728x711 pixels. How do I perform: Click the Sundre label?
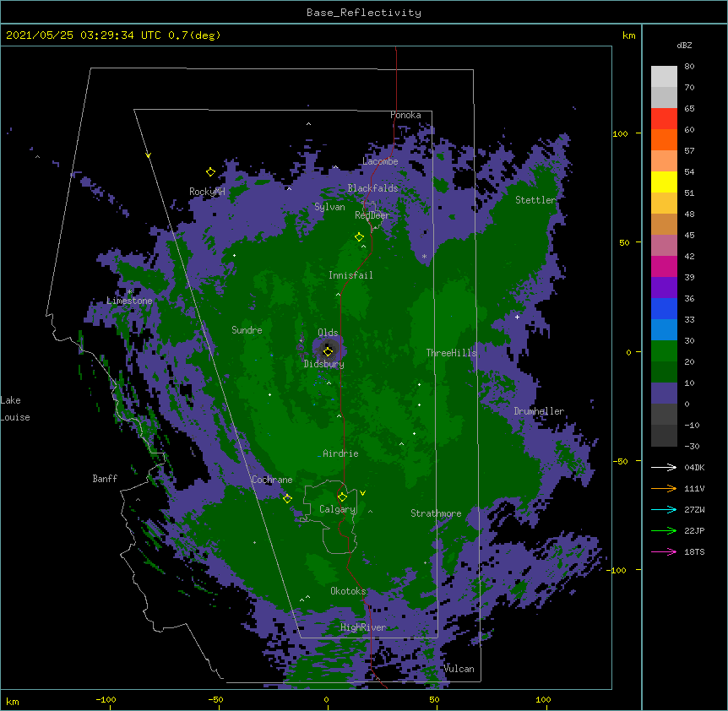tap(247, 330)
